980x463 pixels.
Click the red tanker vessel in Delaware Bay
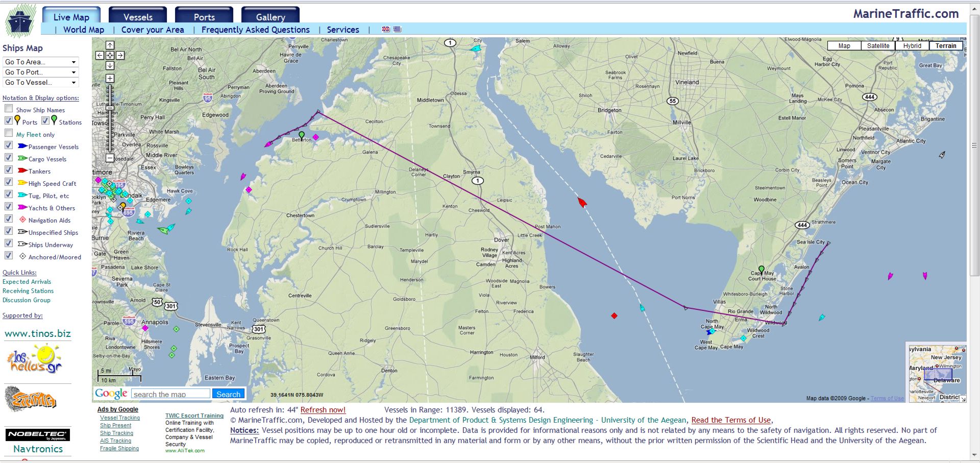pyautogui.click(x=582, y=202)
